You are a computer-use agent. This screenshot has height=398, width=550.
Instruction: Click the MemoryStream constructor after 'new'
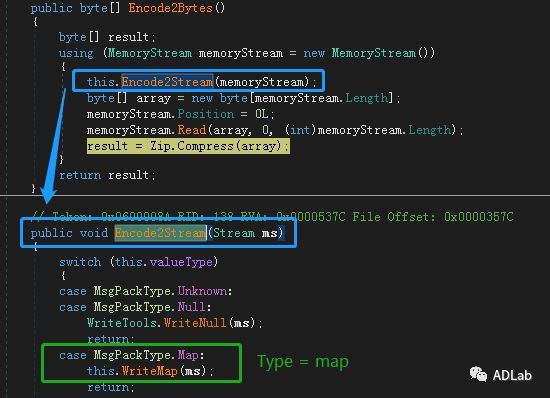[x=374, y=53]
